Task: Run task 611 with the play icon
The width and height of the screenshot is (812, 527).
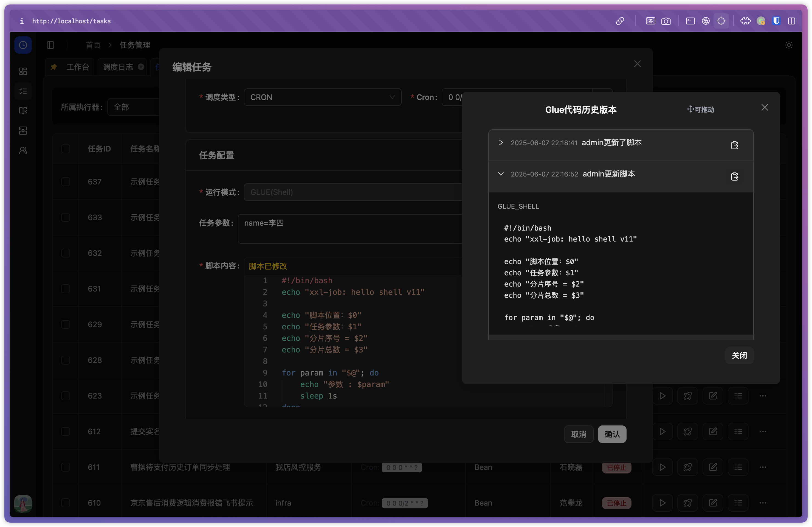Action: pyautogui.click(x=662, y=467)
